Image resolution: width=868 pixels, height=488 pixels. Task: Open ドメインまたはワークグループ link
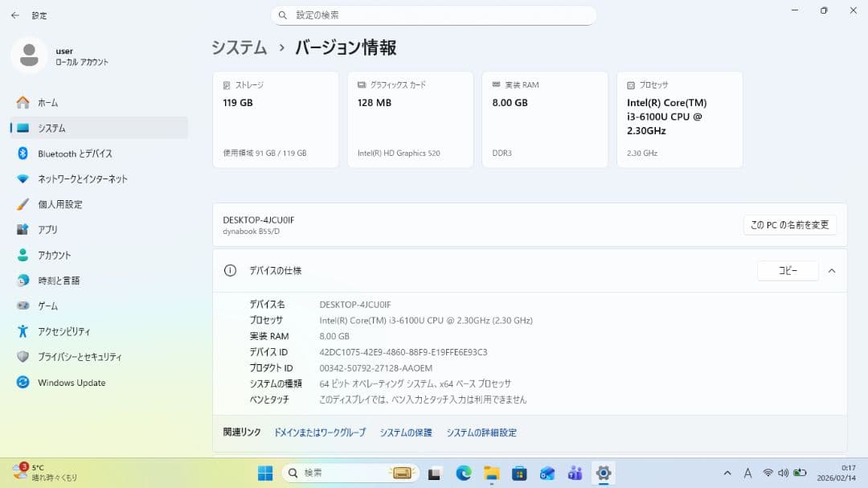pos(320,433)
